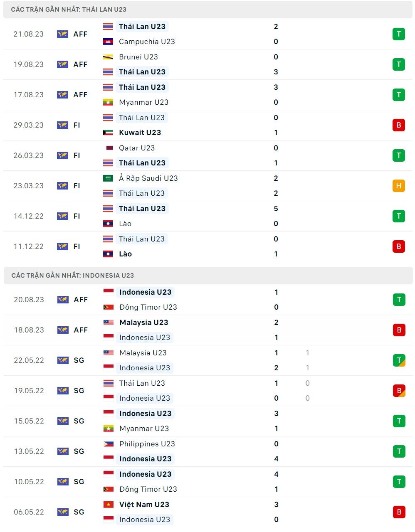Open the Thái Lan U23 team link

[142, 26]
